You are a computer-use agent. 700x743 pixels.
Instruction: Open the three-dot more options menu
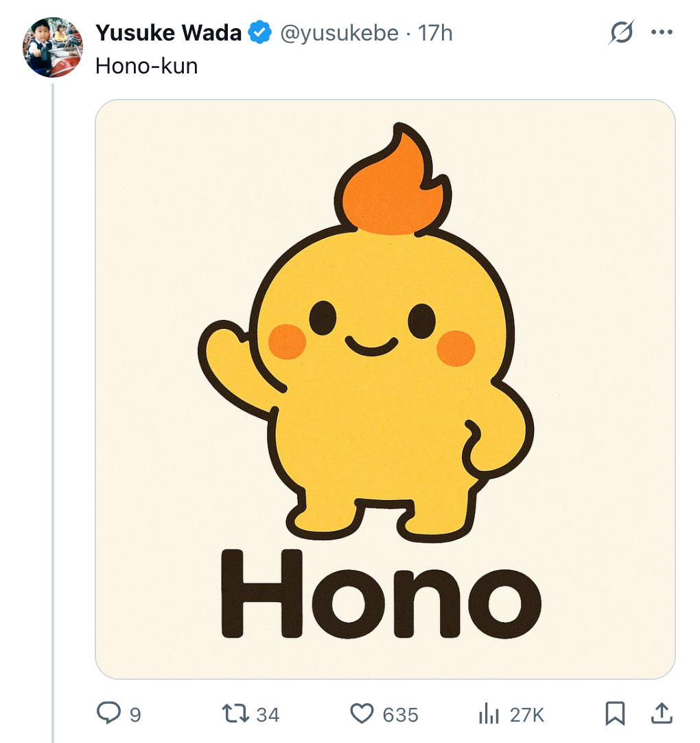pos(662,32)
